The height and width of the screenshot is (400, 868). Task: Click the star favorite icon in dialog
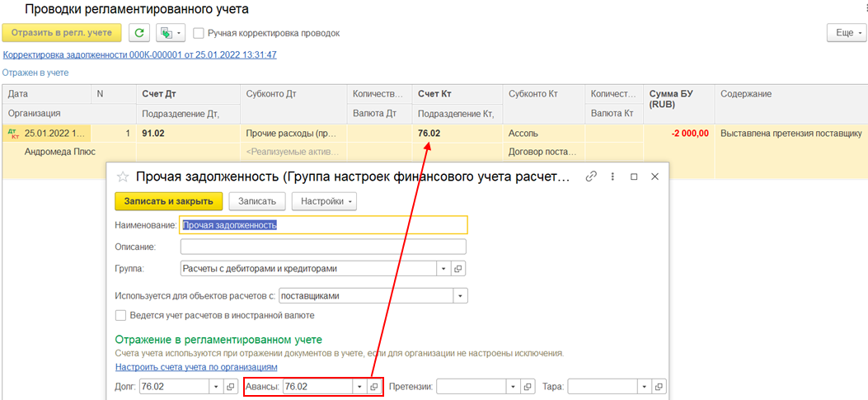click(123, 176)
